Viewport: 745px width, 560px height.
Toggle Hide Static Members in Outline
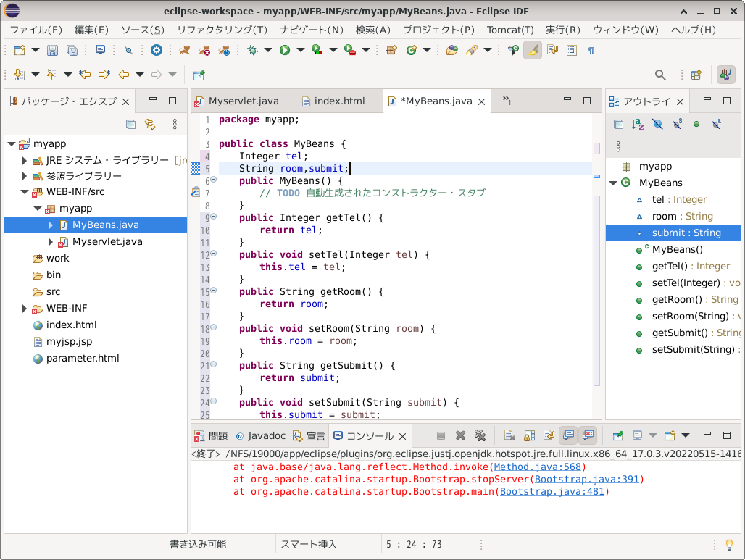pyautogui.click(x=677, y=125)
